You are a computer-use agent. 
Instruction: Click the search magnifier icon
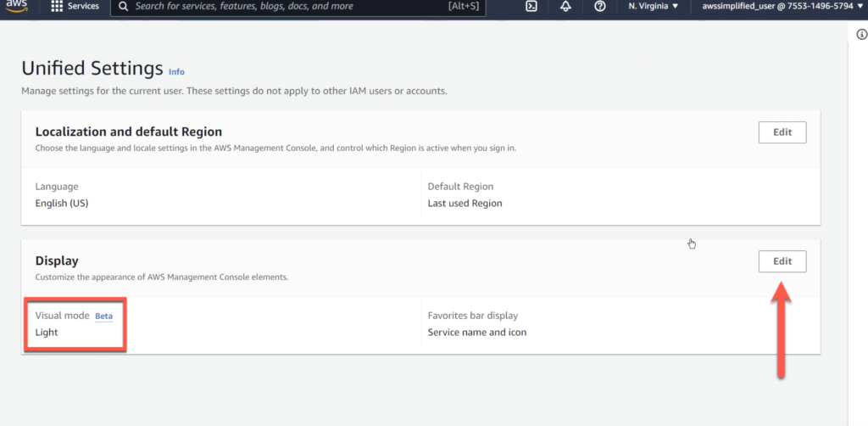pos(124,6)
